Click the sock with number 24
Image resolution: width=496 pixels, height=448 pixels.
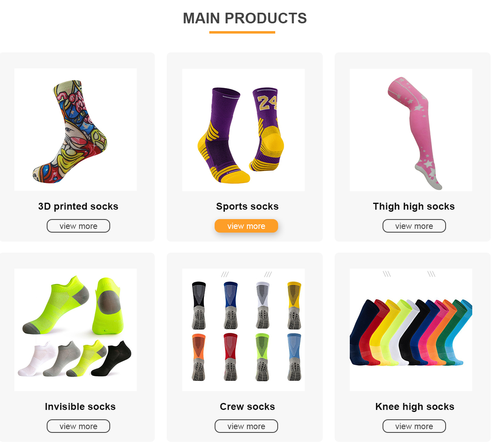click(267, 129)
